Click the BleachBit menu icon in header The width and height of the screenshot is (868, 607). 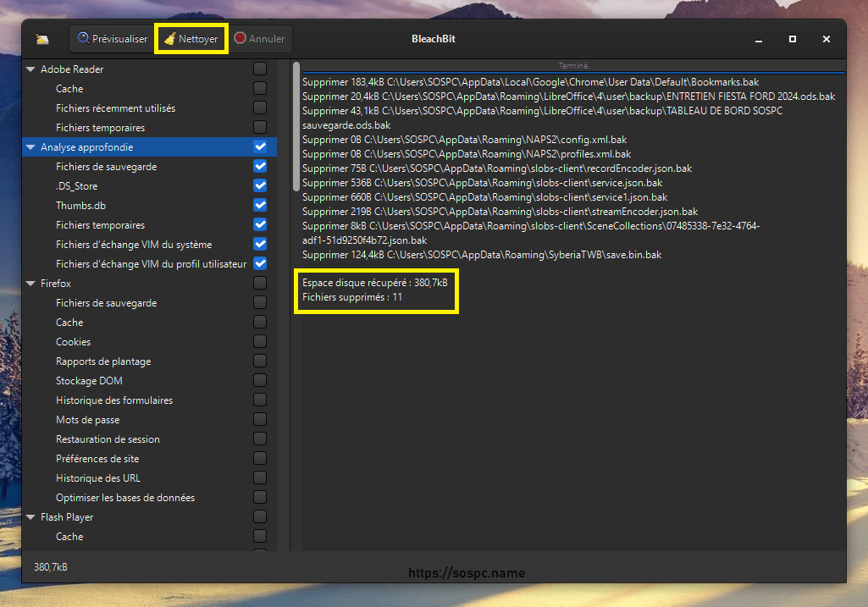42,39
